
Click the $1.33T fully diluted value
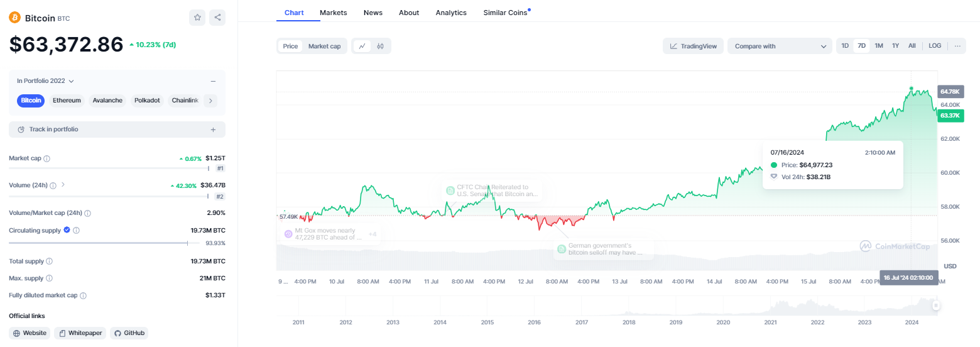click(215, 295)
